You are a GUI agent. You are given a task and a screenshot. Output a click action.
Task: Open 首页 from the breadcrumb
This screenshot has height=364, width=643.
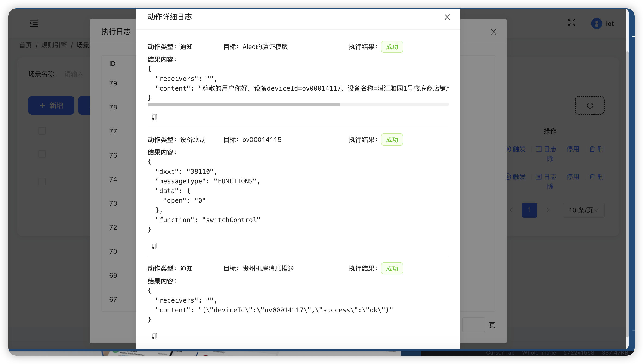[x=25, y=45]
